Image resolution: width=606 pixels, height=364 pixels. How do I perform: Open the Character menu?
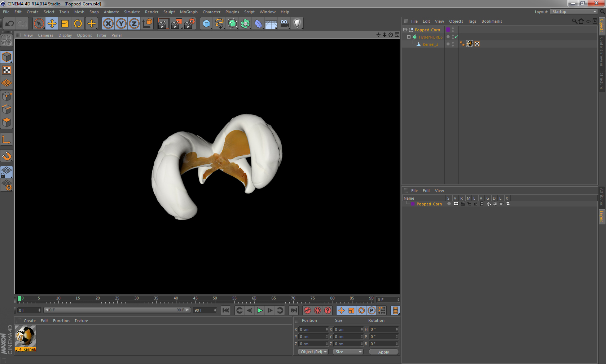pyautogui.click(x=211, y=12)
